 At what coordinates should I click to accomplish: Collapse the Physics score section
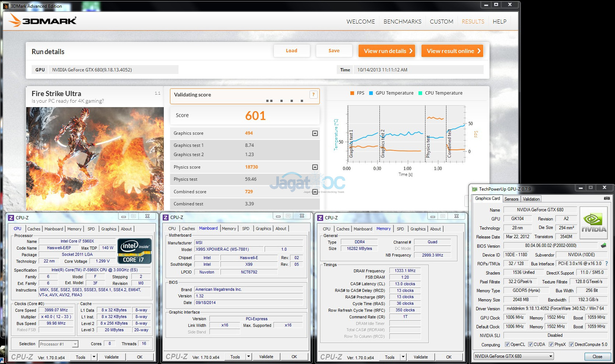coord(315,167)
